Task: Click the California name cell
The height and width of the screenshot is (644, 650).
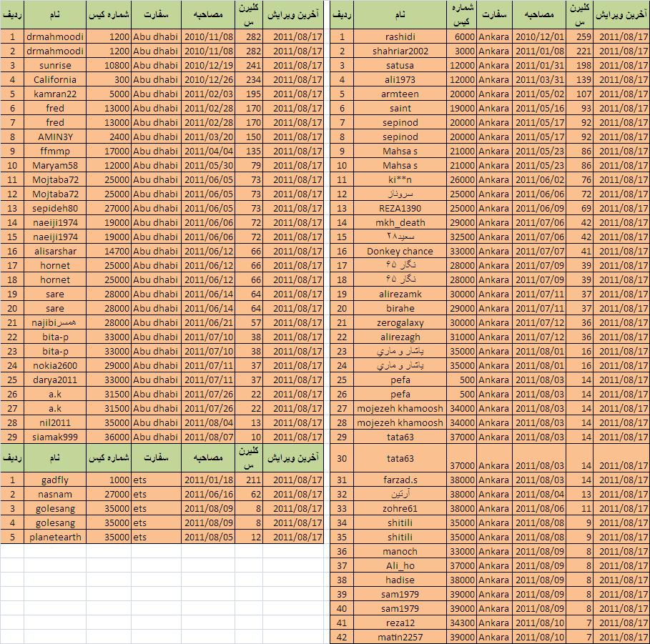Action: (x=54, y=79)
